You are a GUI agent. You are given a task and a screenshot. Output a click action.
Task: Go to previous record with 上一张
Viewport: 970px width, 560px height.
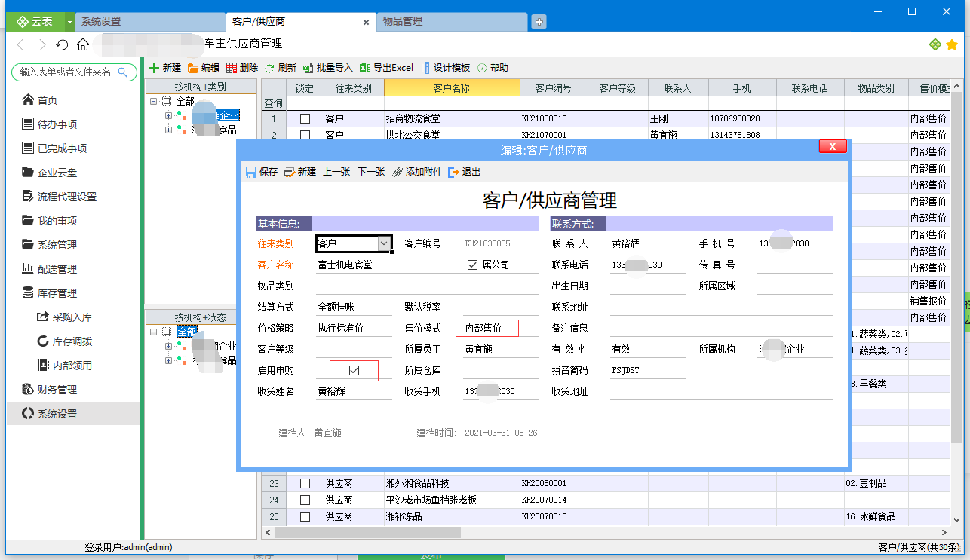[336, 172]
